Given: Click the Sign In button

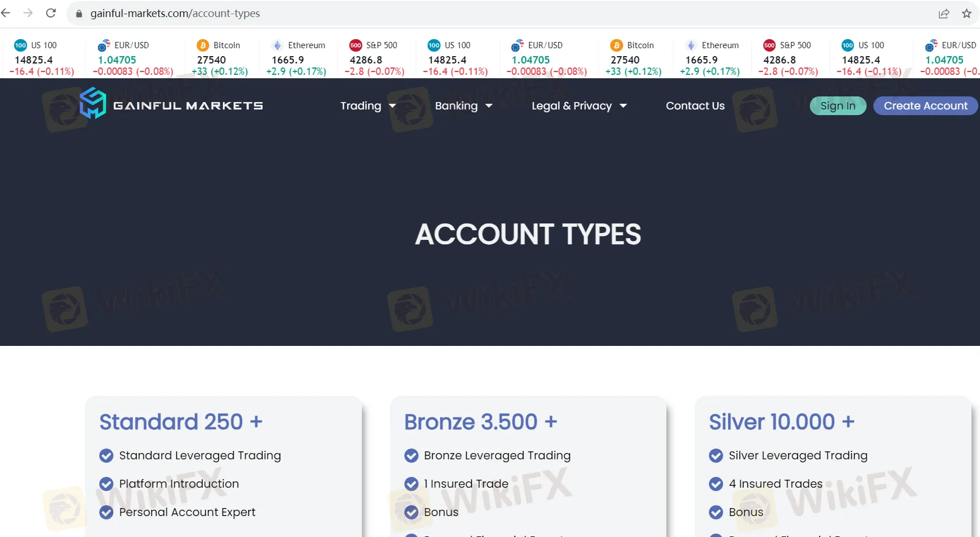Looking at the screenshot, I should [838, 106].
